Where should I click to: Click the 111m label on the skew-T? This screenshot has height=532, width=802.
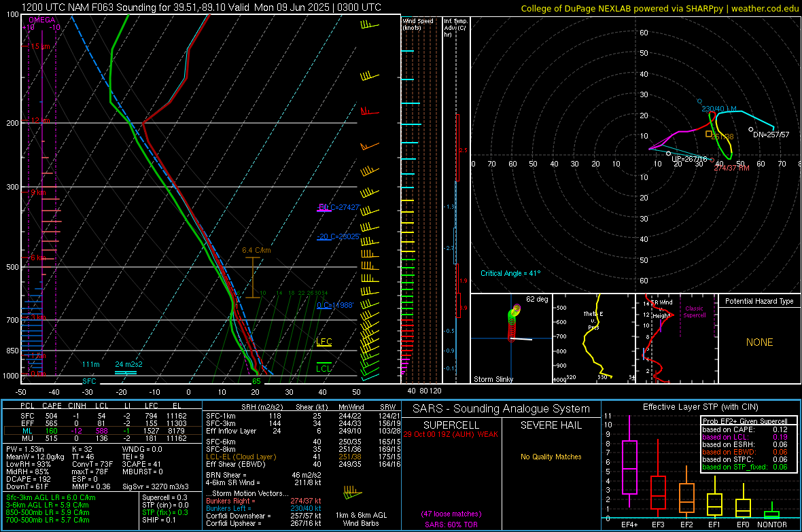(x=90, y=364)
